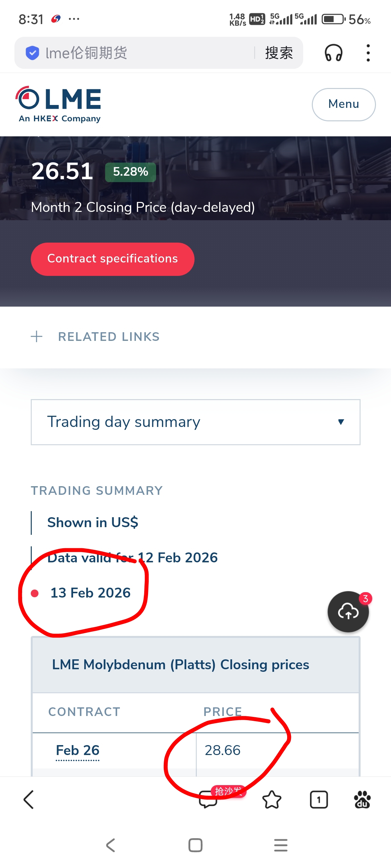The image size is (391, 868).
Task: Open the tab switcher icon
Action: pos(319,799)
